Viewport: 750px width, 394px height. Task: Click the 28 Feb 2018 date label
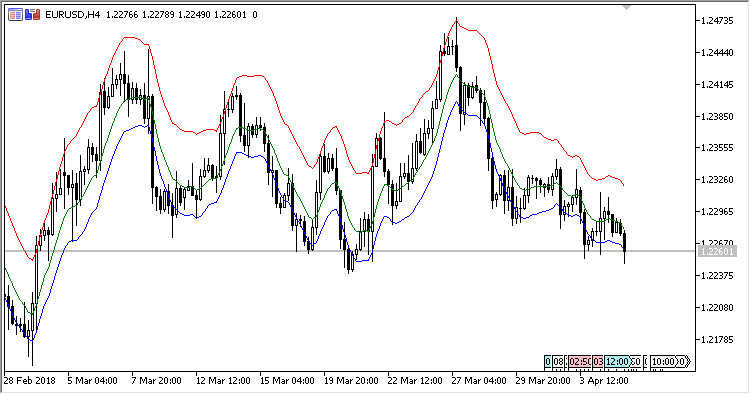point(29,381)
